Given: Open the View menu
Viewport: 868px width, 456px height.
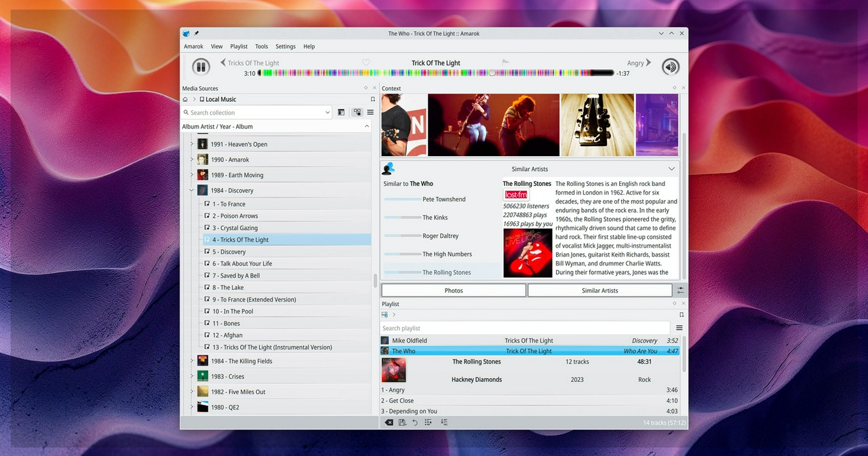Looking at the screenshot, I should [217, 47].
